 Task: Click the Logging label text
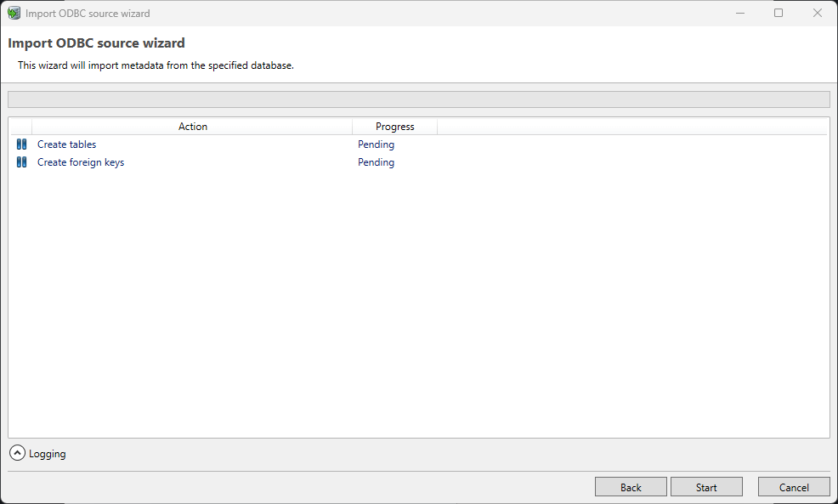(x=46, y=453)
